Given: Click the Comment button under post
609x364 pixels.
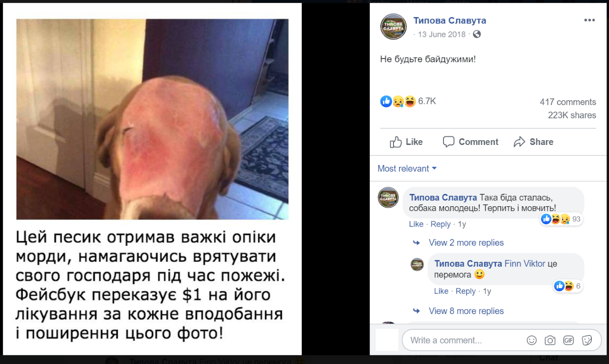Looking at the screenshot, I should [471, 142].
